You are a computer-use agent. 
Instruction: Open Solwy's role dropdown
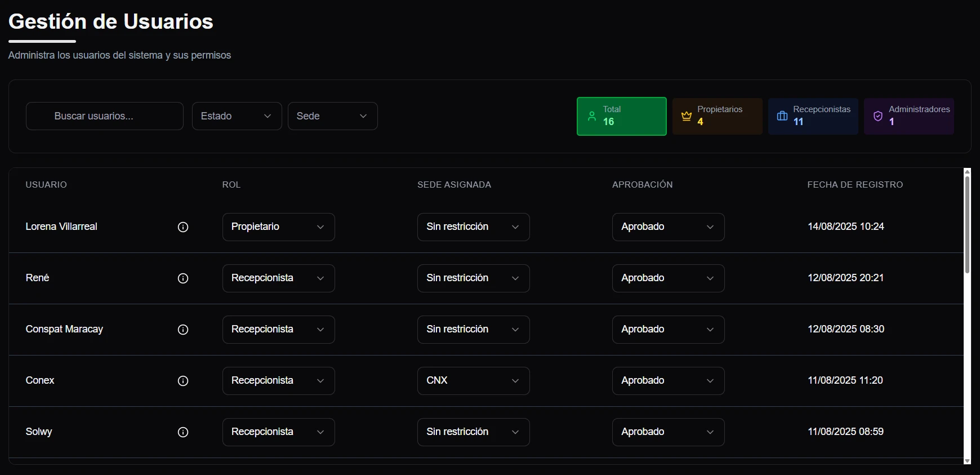tap(278, 432)
